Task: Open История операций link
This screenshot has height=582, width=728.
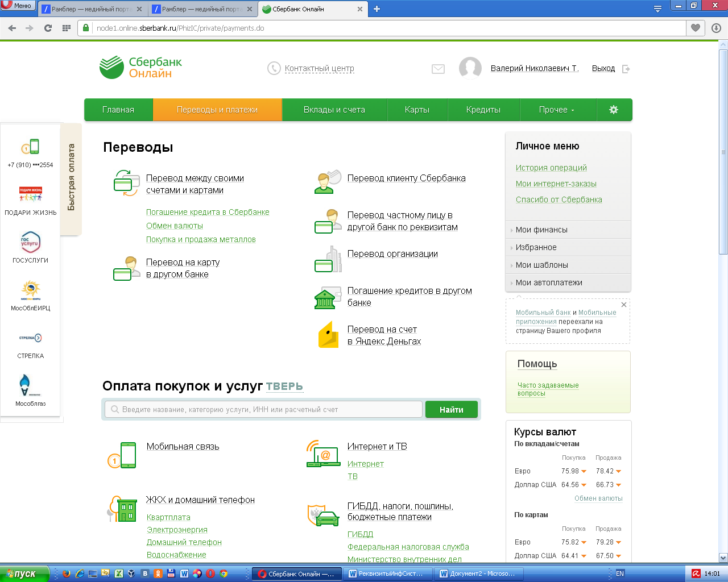Action: click(551, 168)
